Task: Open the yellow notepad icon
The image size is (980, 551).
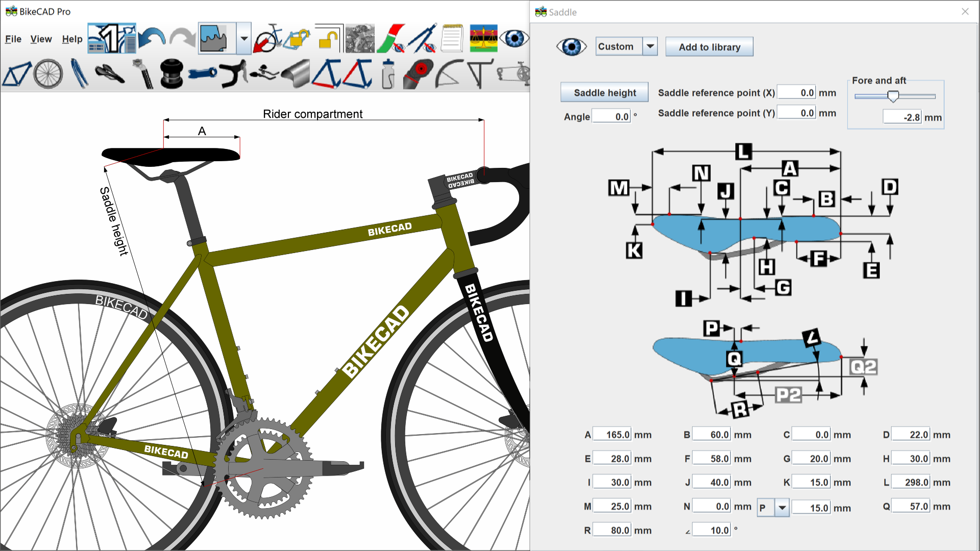Action: pos(452,38)
